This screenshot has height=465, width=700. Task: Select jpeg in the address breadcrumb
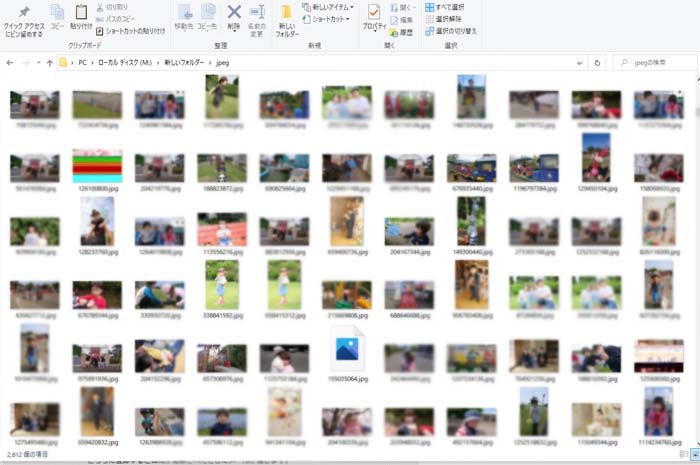click(x=223, y=63)
